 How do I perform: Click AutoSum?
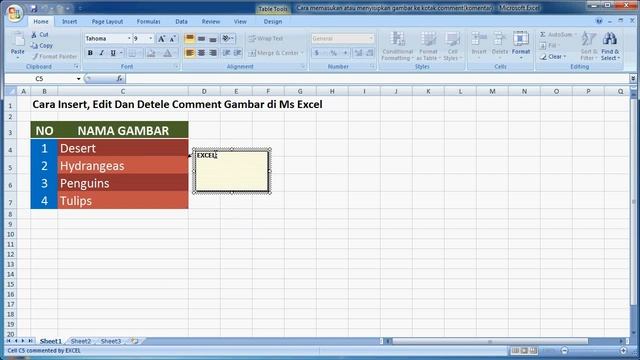pyautogui.click(x=558, y=35)
